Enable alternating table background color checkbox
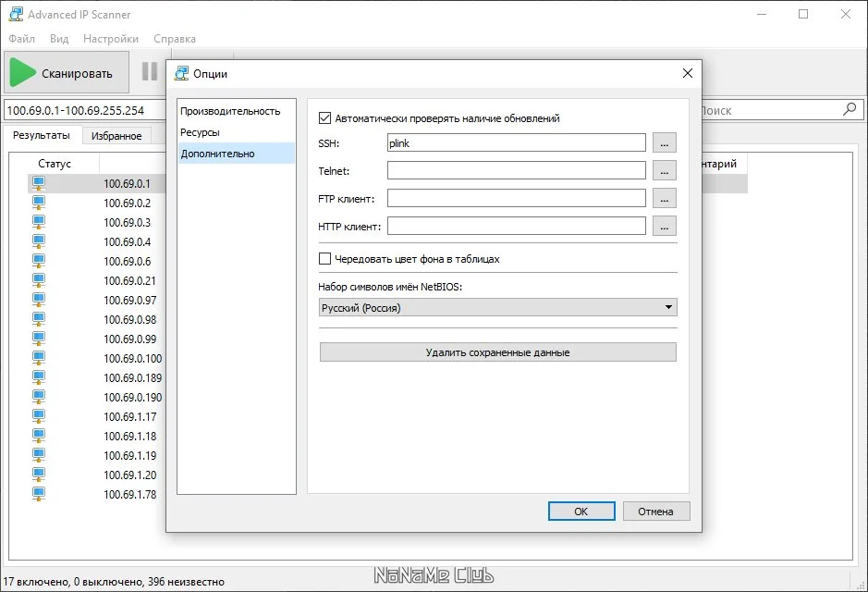The height and width of the screenshot is (592, 868). pyautogui.click(x=325, y=259)
